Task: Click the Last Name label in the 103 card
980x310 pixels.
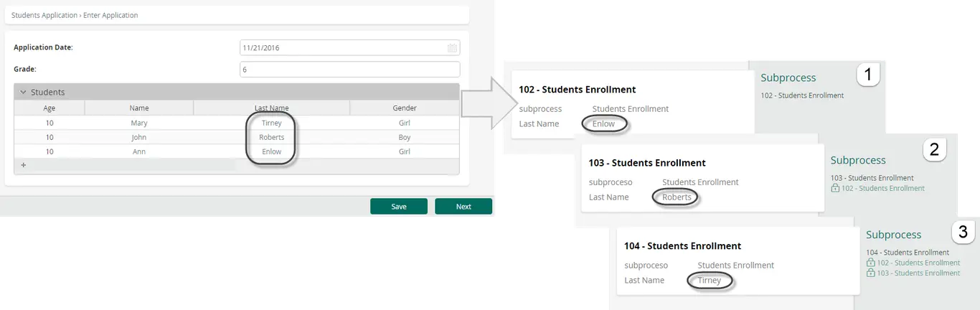Action: coord(608,197)
